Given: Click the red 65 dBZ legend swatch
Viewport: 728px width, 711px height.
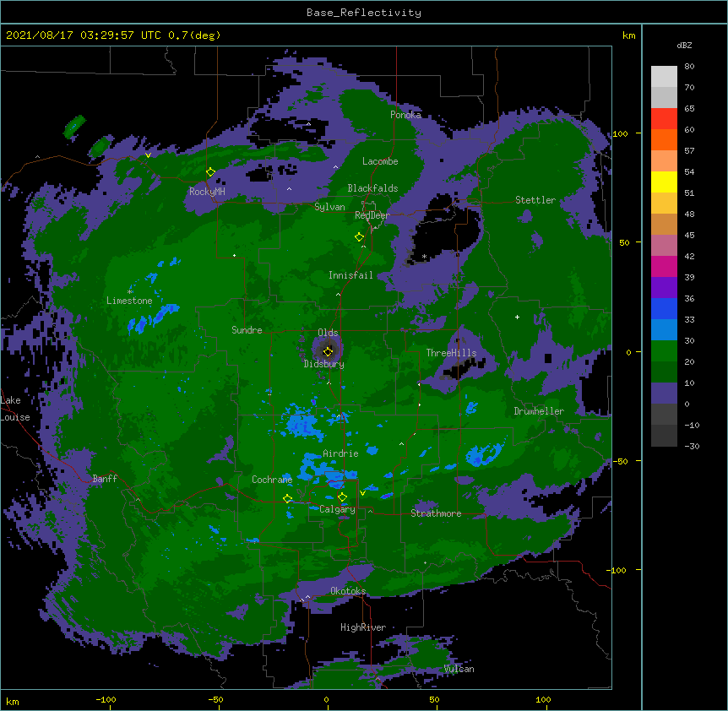Looking at the screenshot, I should point(664,119).
